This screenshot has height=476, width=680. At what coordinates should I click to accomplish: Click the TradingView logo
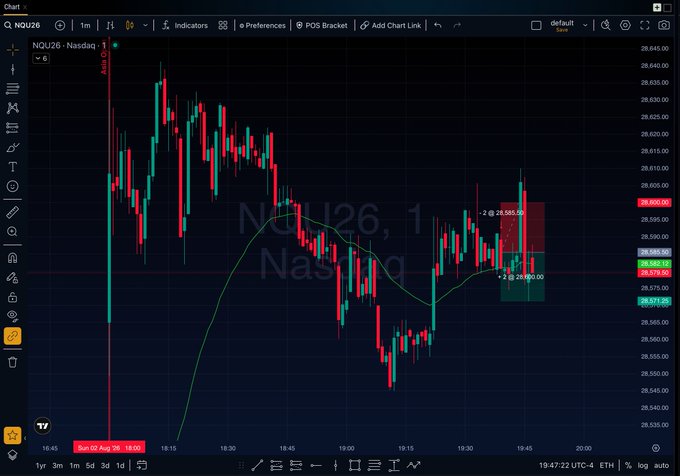coord(42,426)
